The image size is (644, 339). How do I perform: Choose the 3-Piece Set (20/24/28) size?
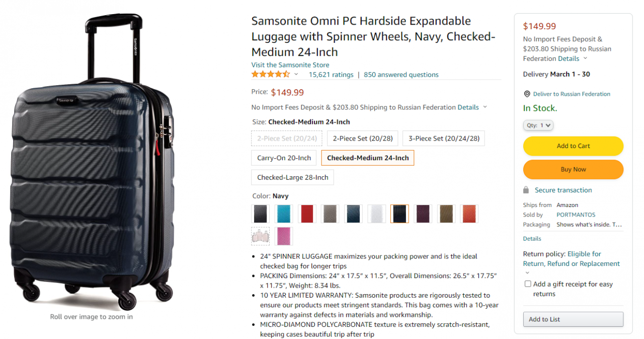tap(444, 139)
